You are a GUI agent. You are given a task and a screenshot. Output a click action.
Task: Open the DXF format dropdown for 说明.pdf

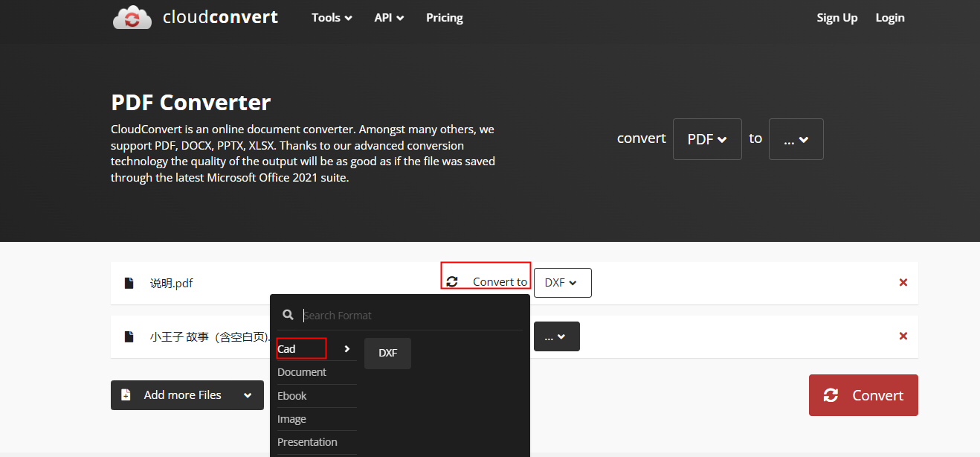tap(563, 283)
